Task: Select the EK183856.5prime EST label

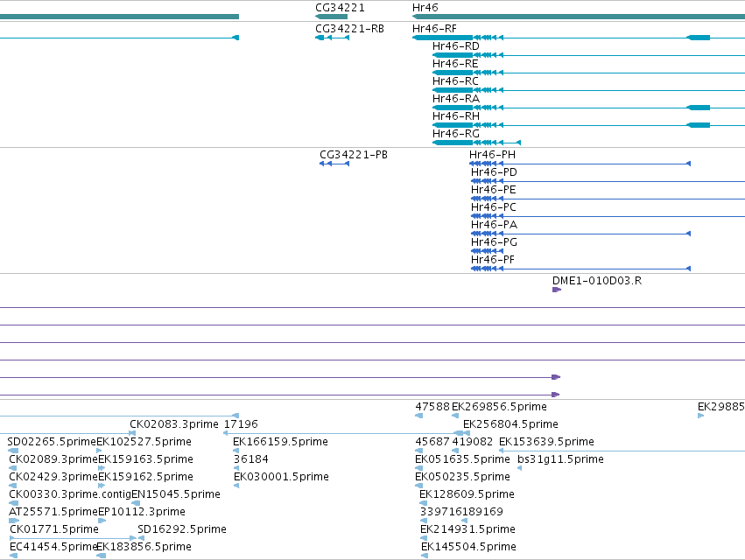Action: pyautogui.click(x=144, y=547)
